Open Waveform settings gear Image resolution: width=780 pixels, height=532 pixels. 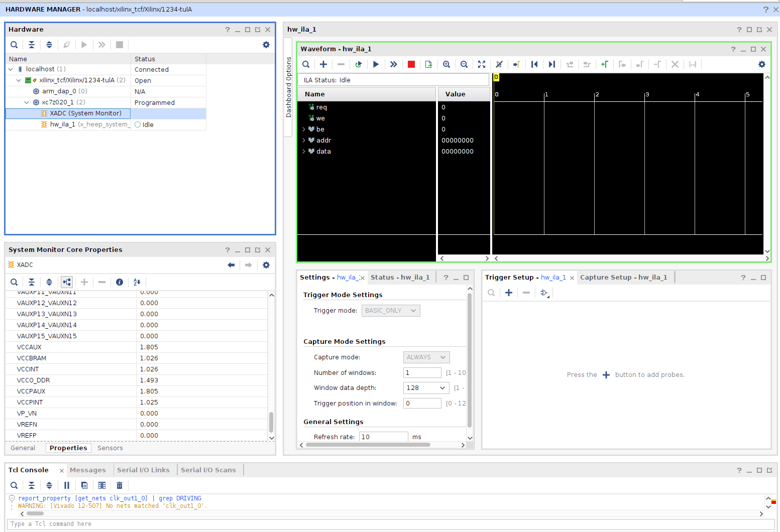762,64
